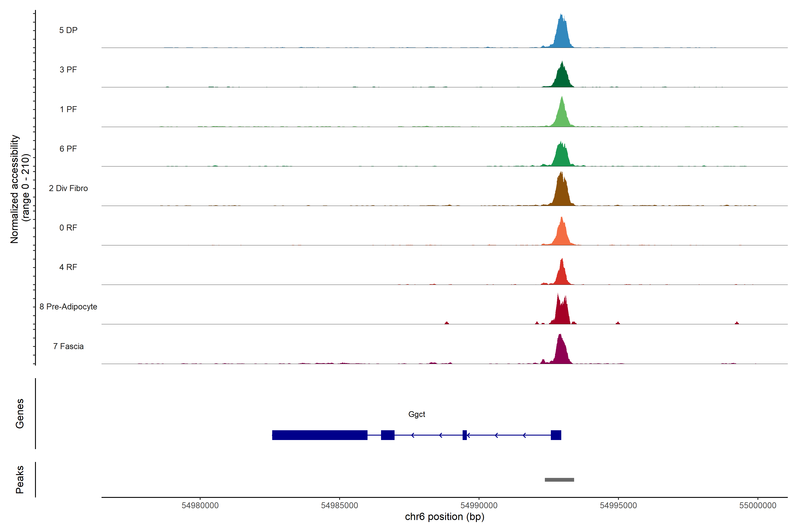Click the largest Ggct exon block
Image resolution: width=798 pixels, height=532 pixels.
click(x=320, y=435)
